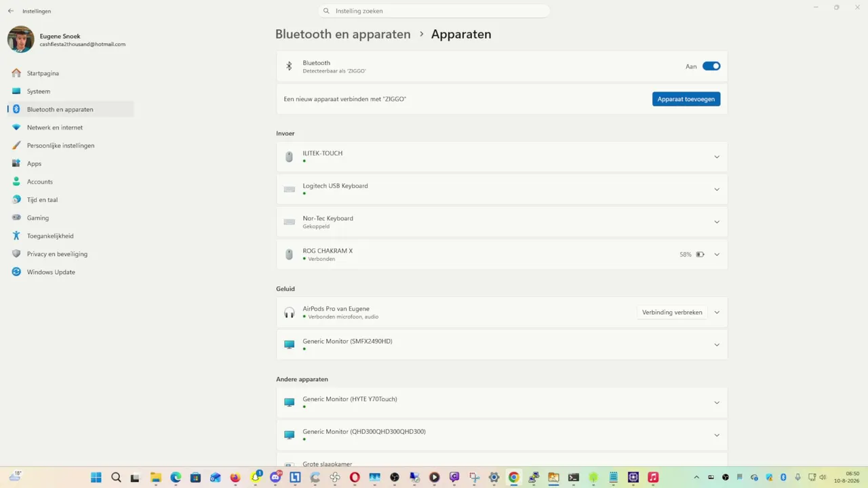This screenshot has height=488, width=868.
Task: Expand Generic Monitor (SMFX2490HD) options
Action: click(x=717, y=345)
